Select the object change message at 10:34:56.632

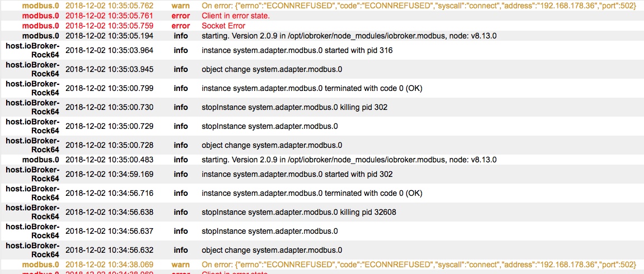coord(272,250)
